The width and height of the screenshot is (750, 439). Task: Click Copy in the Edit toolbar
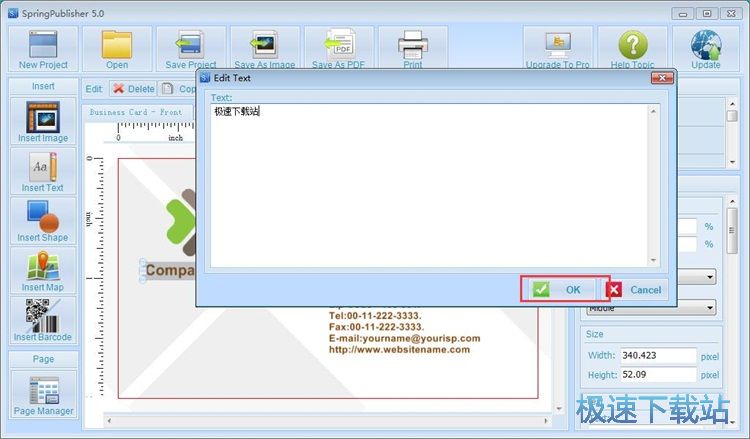pos(178,89)
